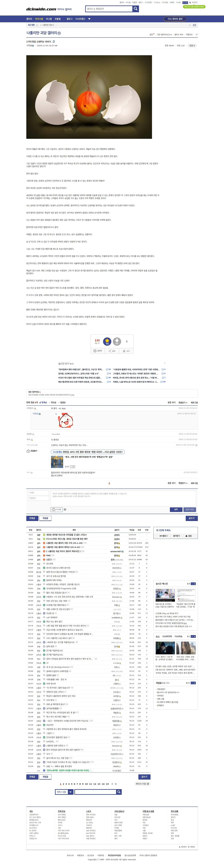Viewport: 224px width, 868px height.
Task: Open the 페이지 이동 control
Action: pos(142,784)
